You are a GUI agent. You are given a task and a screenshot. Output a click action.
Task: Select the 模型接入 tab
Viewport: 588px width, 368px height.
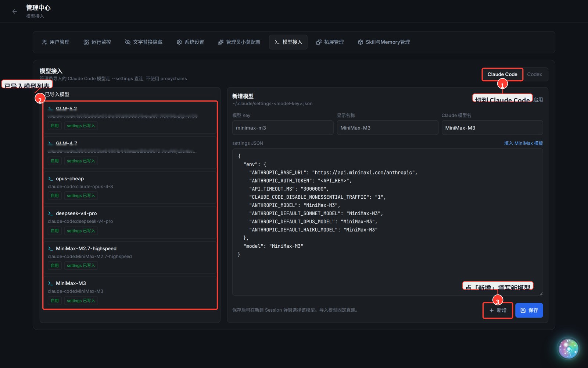288,42
